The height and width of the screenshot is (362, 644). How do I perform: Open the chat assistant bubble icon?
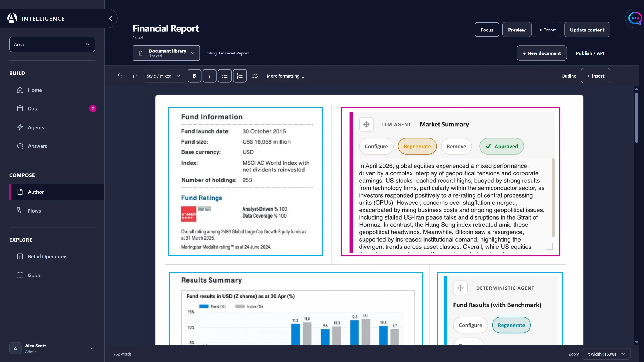[x=635, y=19]
